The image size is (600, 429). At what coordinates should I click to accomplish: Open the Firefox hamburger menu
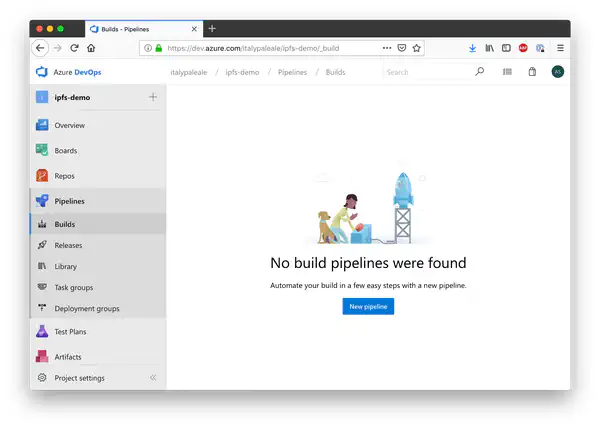(x=560, y=47)
